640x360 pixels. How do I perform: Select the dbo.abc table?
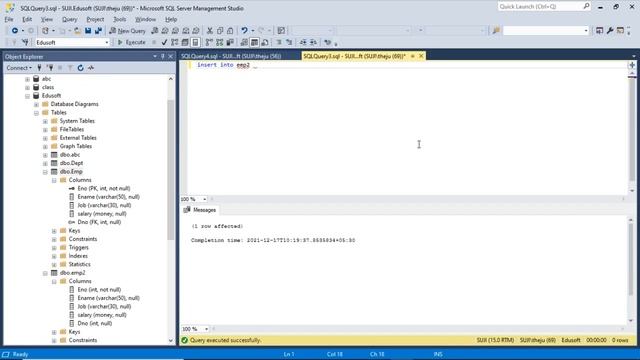coord(70,155)
